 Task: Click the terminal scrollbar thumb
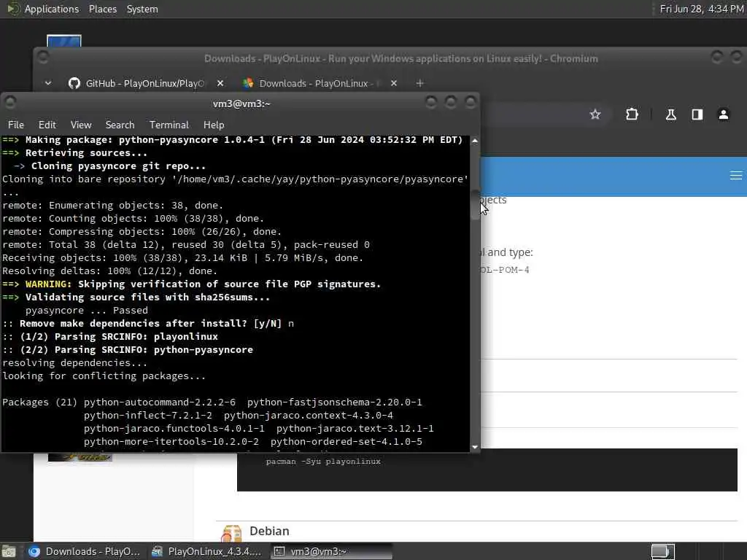(474, 205)
